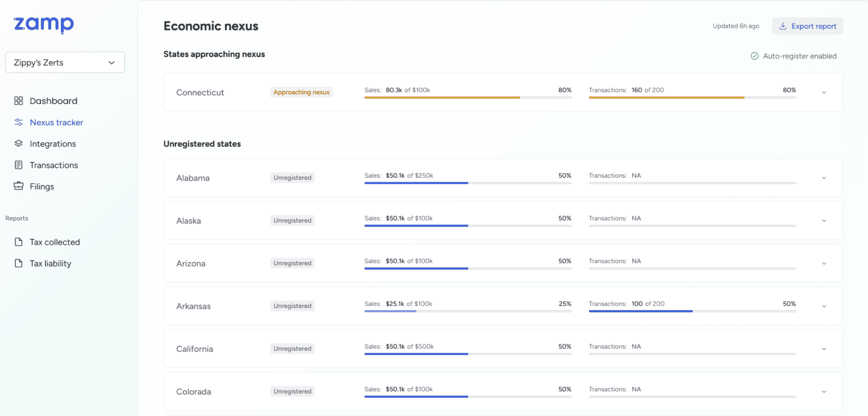Select the Filings briefcase icon

tap(19, 186)
